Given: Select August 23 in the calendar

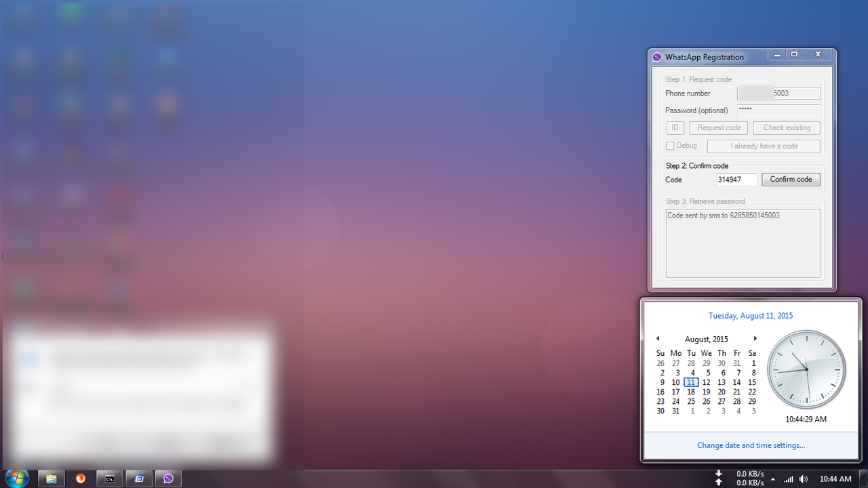Looking at the screenshot, I should (x=661, y=401).
